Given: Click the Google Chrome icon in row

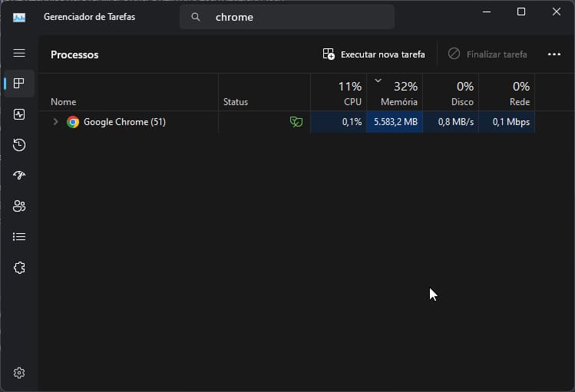Looking at the screenshot, I should (73, 122).
